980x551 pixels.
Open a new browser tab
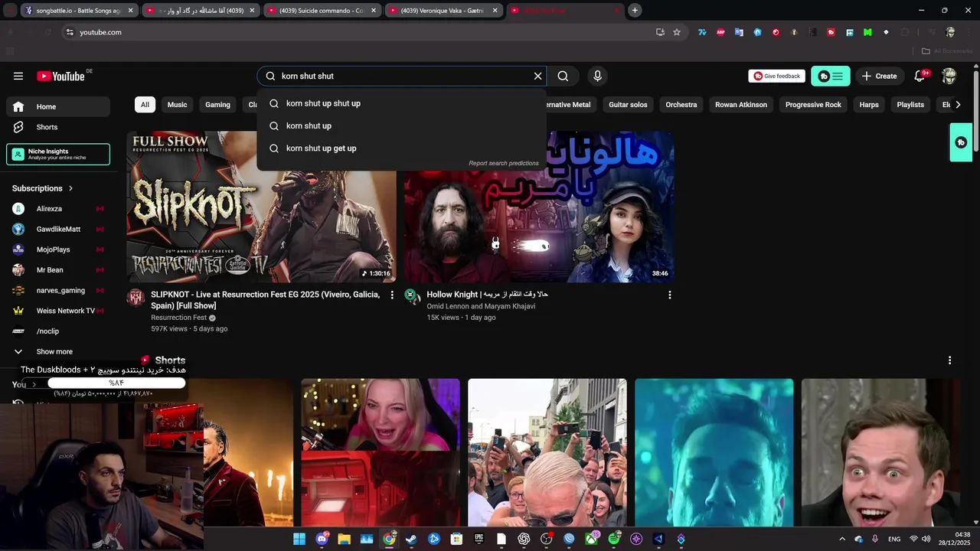pos(635,11)
